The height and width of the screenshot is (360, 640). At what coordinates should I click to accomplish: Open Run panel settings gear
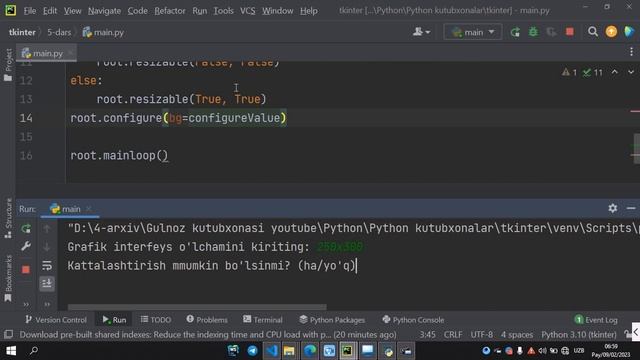[x=613, y=208]
